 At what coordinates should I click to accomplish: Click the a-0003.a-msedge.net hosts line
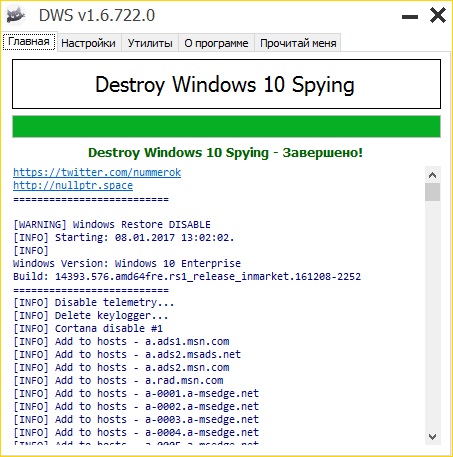(x=136, y=419)
